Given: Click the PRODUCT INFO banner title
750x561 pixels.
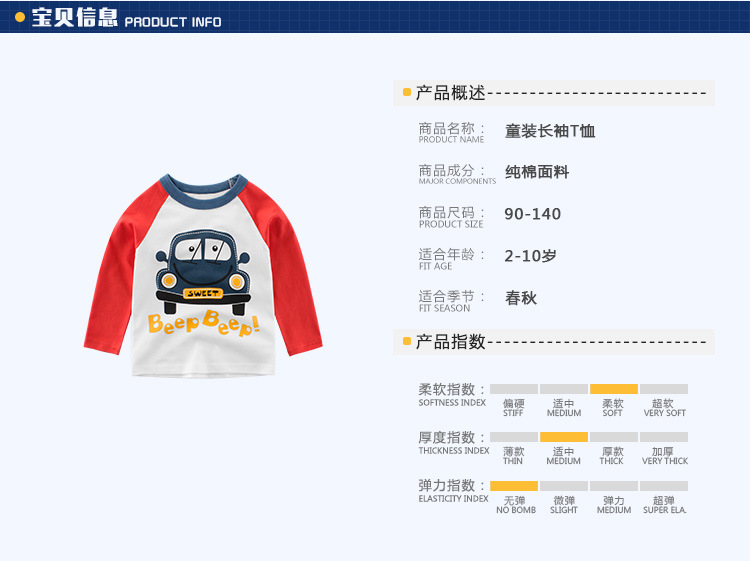Looking at the screenshot, I should 173,22.
